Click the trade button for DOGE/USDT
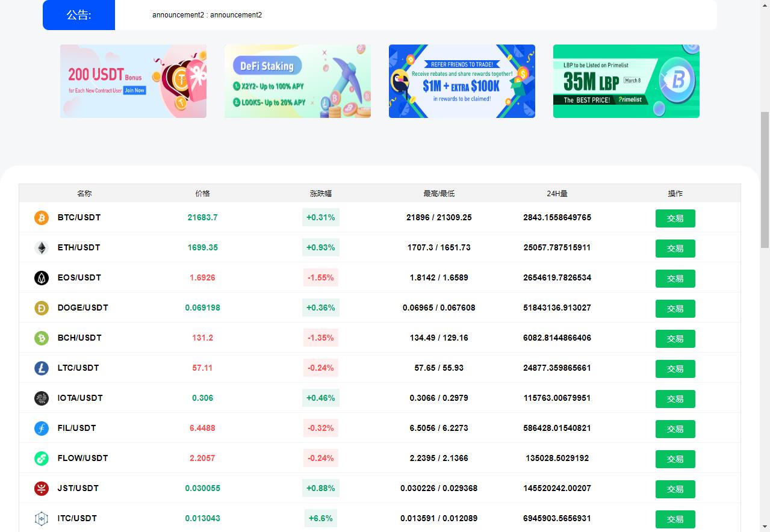770x532 pixels. [x=675, y=309]
